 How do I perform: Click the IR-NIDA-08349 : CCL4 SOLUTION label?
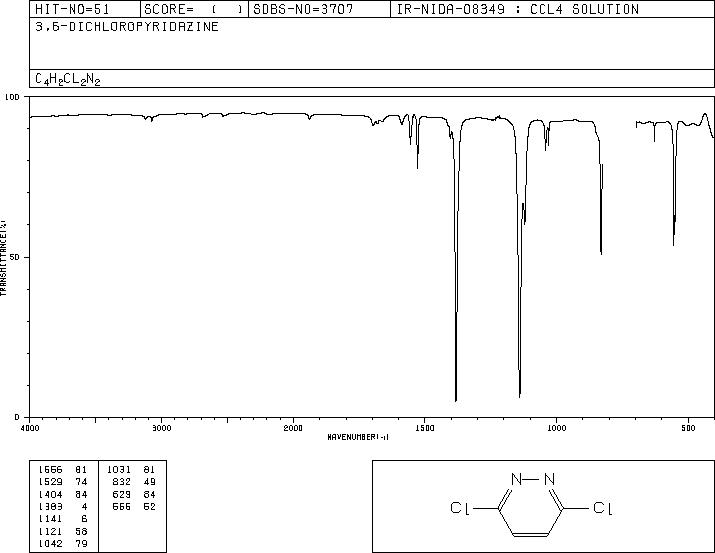click(518, 9)
